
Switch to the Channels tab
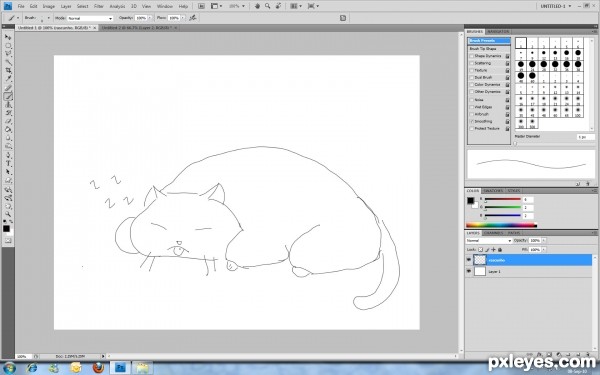(494, 233)
